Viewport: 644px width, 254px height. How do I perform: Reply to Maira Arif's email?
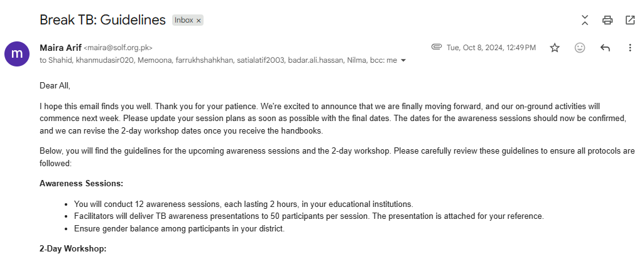click(605, 48)
